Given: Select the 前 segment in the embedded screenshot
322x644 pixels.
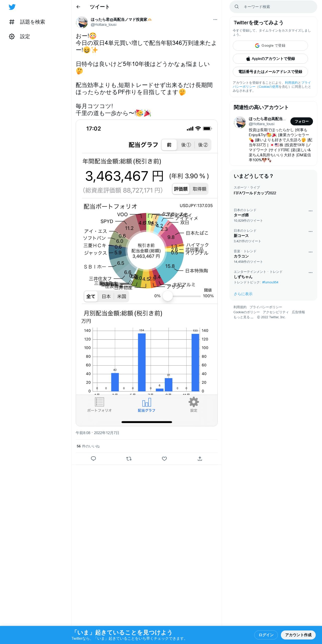Looking at the screenshot, I should point(169,145).
